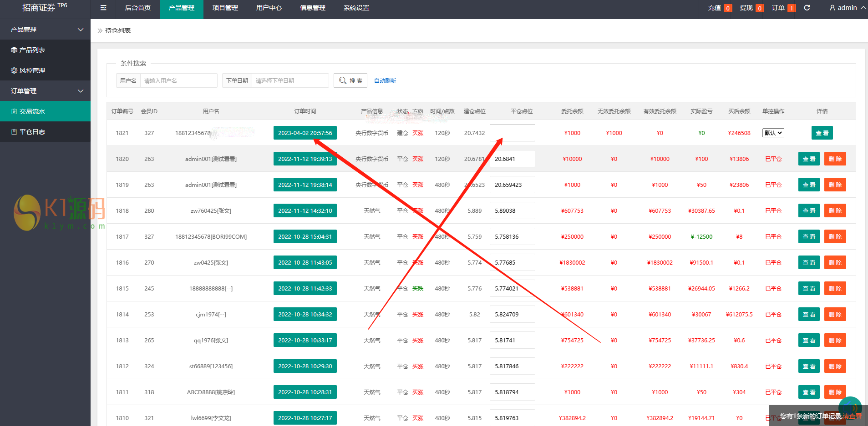Click the 充值 notification badge
The height and width of the screenshot is (426, 868).
[728, 8]
